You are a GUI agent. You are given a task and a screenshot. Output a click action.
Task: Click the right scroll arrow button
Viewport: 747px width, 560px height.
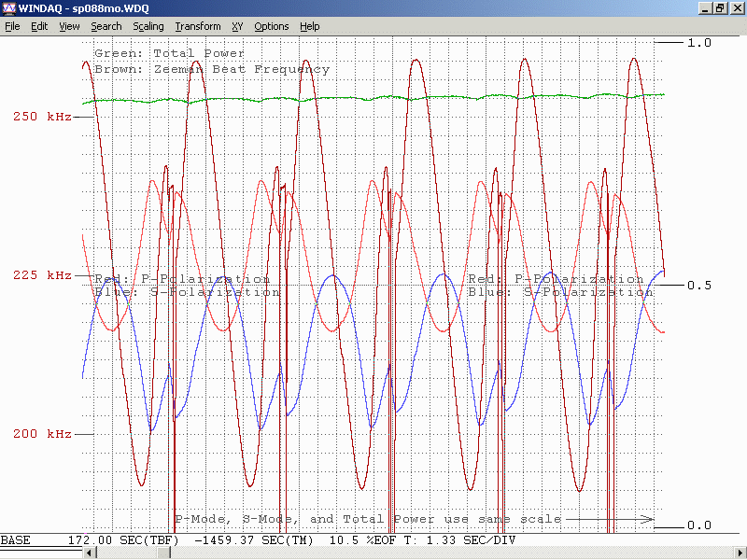[x=740, y=553]
